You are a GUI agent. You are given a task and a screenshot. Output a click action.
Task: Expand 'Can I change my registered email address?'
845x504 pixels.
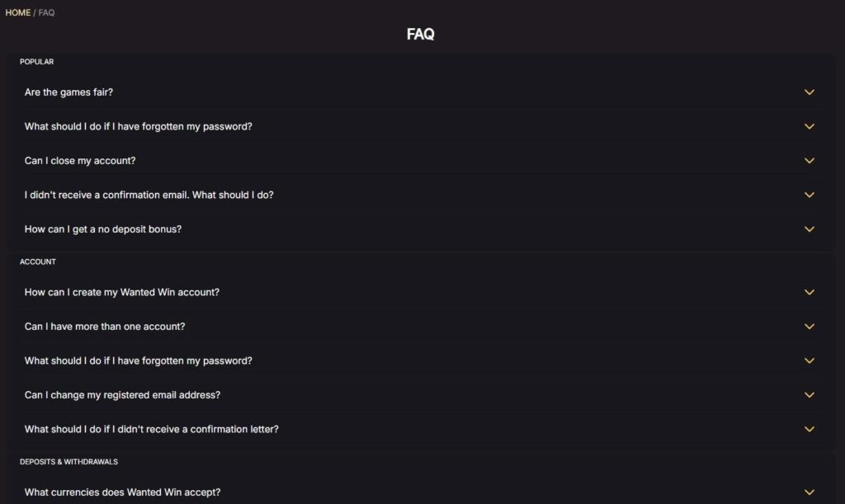(122, 395)
